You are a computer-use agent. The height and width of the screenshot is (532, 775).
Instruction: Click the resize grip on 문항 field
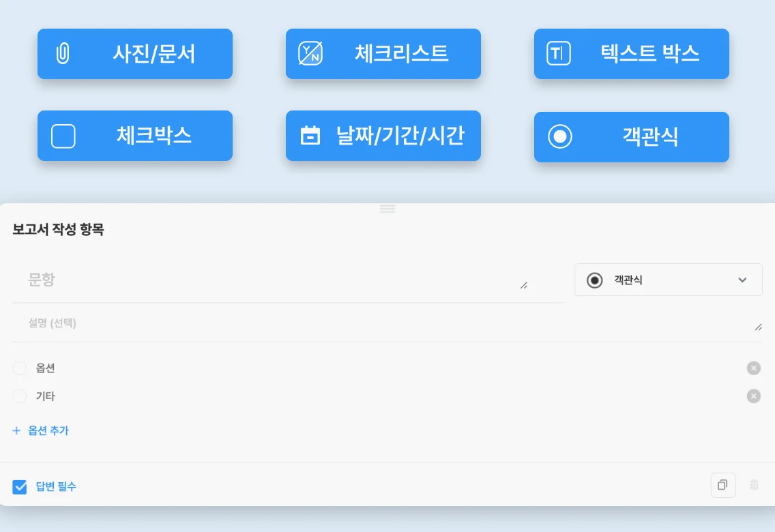tap(523, 286)
